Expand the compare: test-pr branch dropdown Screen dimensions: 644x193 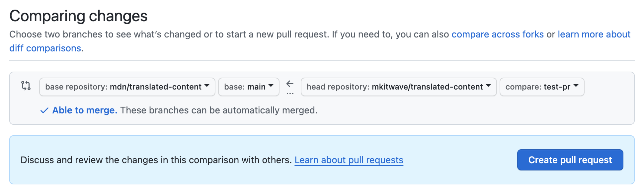(538, 87)
